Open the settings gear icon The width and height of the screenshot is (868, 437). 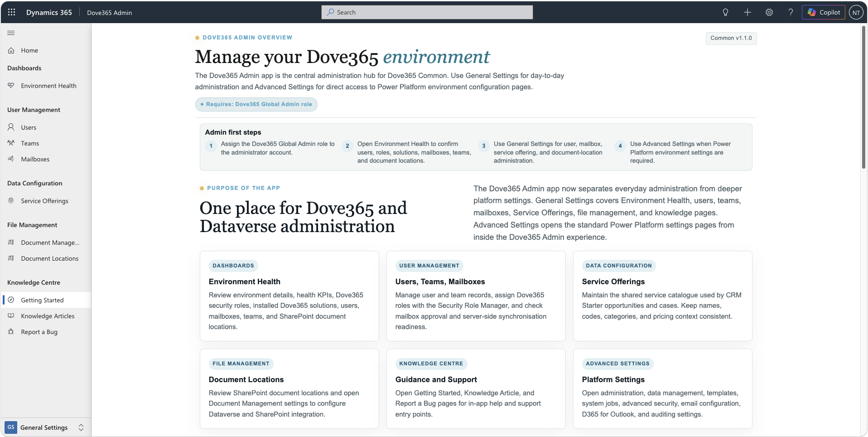(769, 12)
